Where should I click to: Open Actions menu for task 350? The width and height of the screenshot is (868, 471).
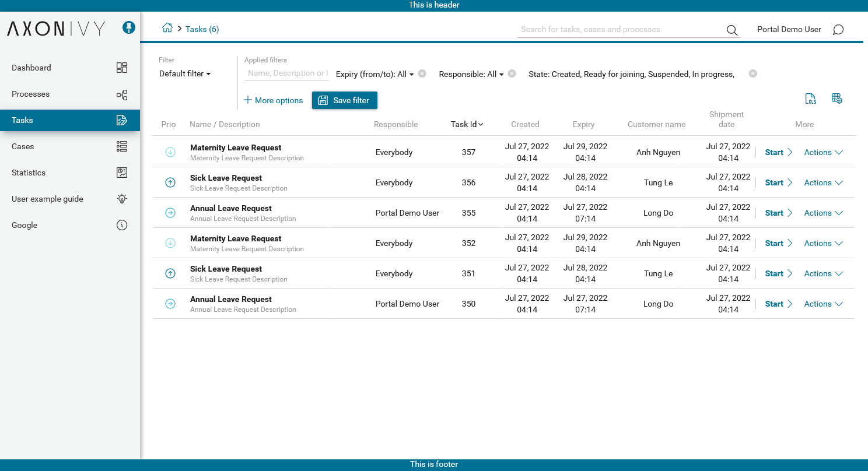tap(823, 304)
